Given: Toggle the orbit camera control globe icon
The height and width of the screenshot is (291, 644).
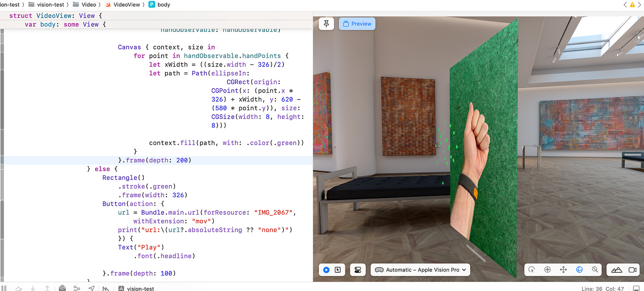Looking at the screenshot, I should pos(579,269).
